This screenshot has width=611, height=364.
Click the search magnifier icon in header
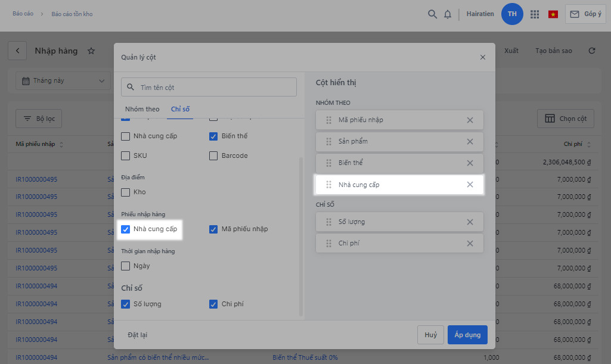pos(432,14)
